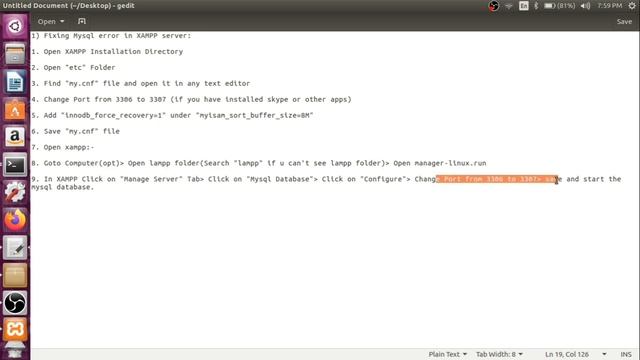Open the Amazon launcher icon
The image size is (640, 360).
tap(15, 137)
